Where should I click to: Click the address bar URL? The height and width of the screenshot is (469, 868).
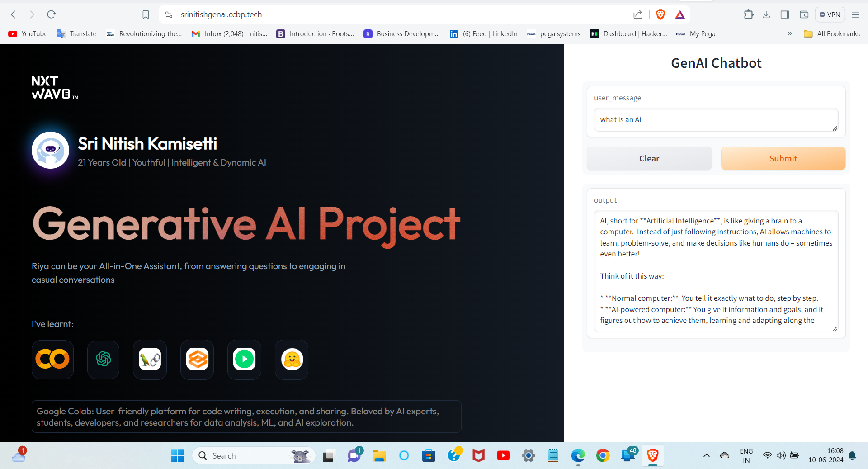(x=221, y=14)
